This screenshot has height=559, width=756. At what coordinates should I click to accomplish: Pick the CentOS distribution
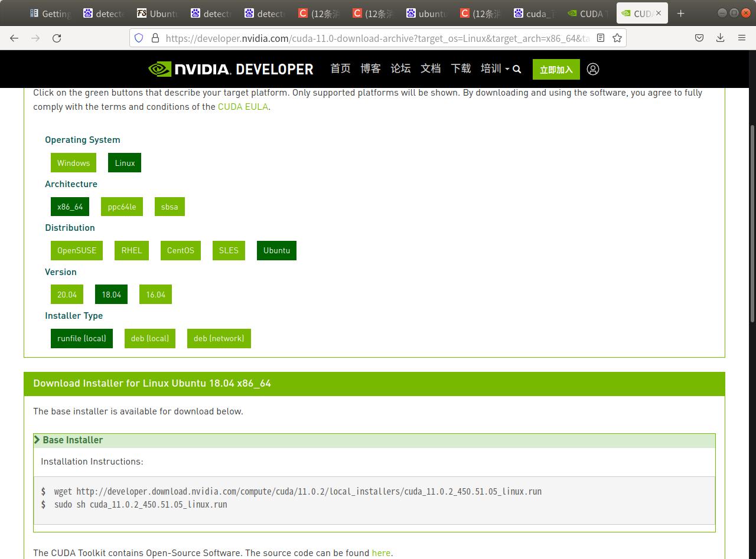click(x=181, y=250)
